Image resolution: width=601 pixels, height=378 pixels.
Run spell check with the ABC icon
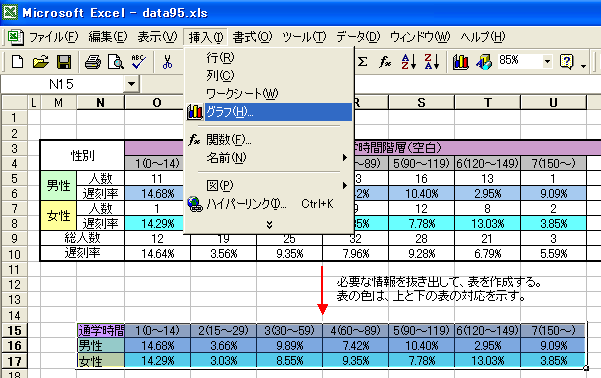(138, 61)
